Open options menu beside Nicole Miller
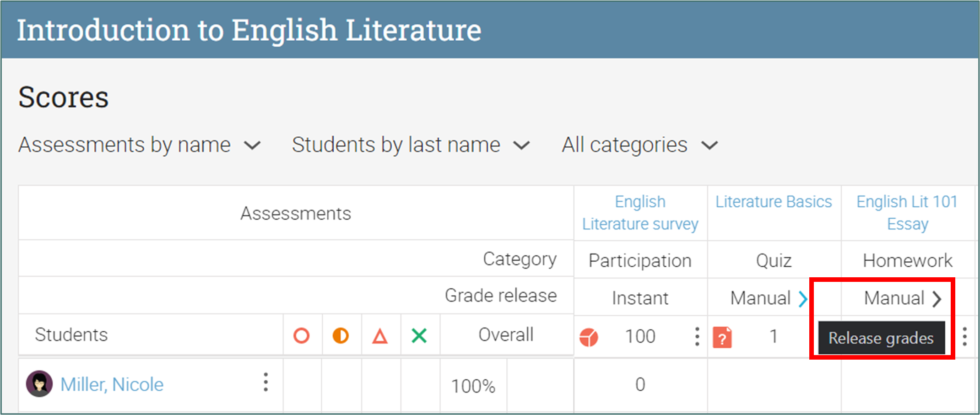The width and height of the screenshot is (980, 415). (x=265, y=382)
